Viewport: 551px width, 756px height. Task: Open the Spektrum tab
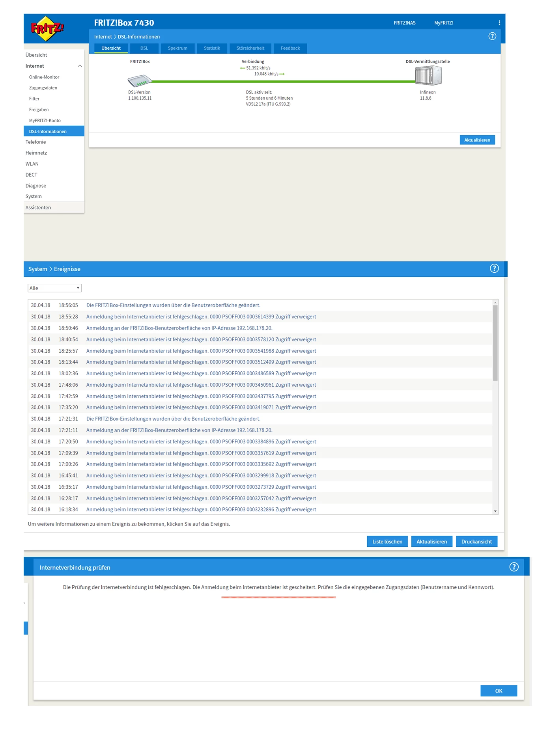tap(177, 48)
